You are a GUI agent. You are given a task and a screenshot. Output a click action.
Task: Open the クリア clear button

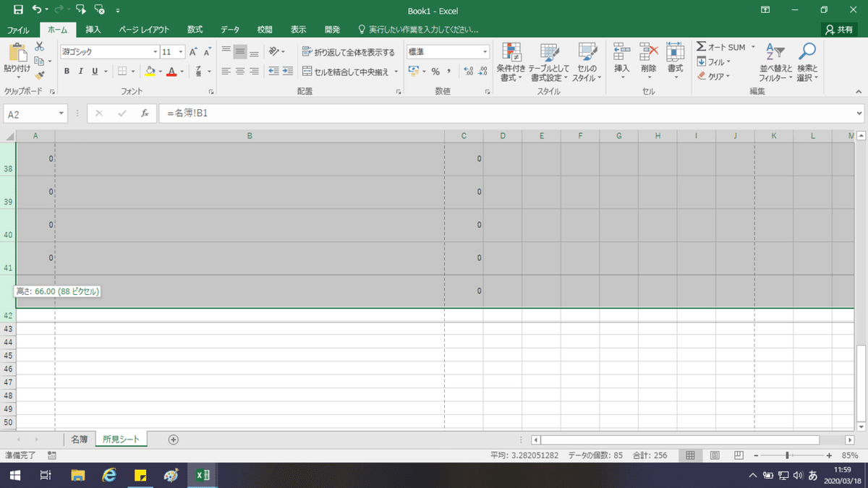tap(713, 76)
